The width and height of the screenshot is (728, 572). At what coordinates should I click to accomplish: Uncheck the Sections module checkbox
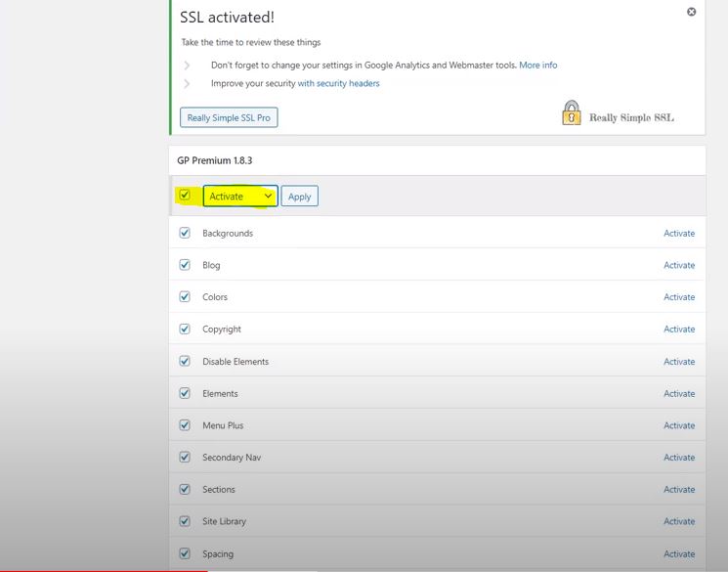pyautogui.click(x=185, y=489)
